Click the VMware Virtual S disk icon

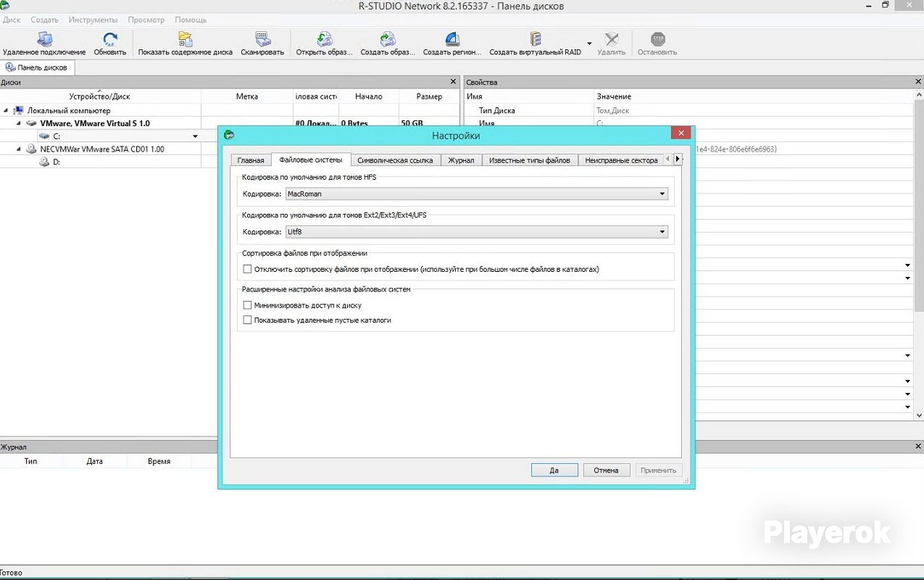click(x=31, y=123)
